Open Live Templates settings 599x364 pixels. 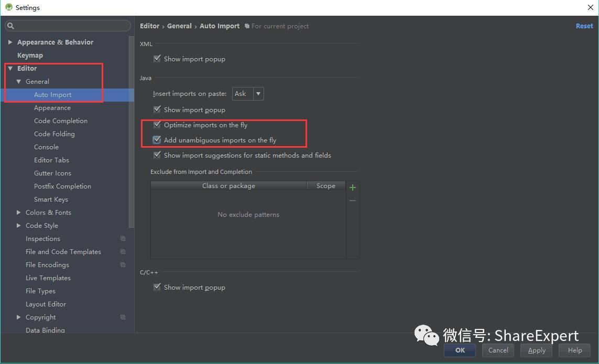click(48, 278)
